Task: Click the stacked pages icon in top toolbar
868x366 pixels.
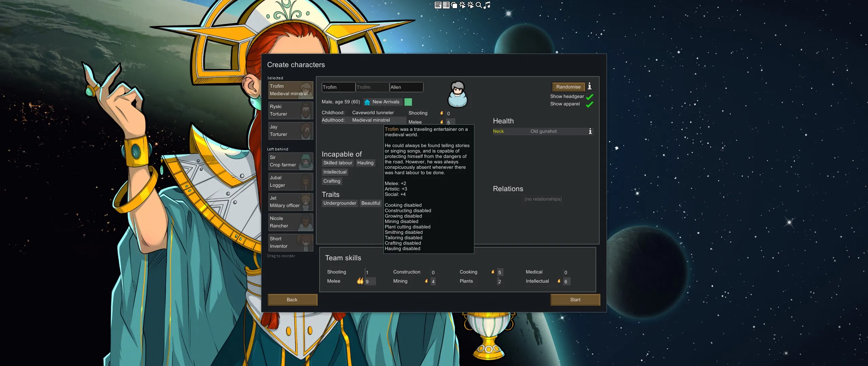Action: [x=454, y=5]
